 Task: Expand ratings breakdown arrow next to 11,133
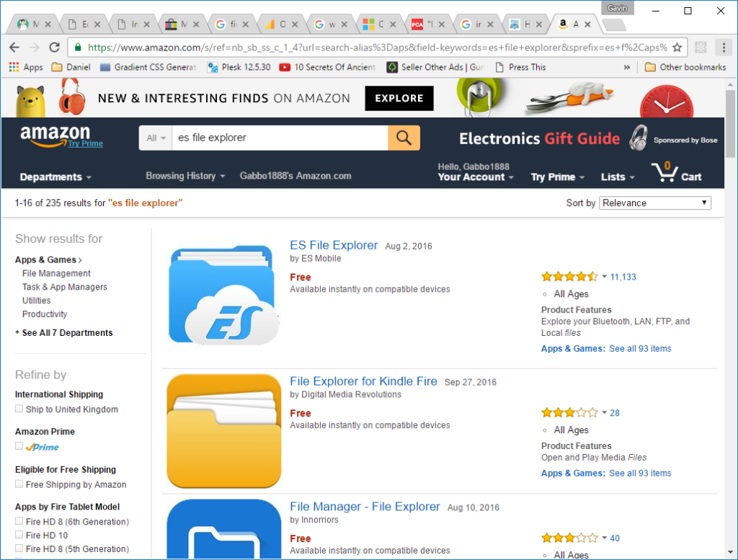coord(605,277)
